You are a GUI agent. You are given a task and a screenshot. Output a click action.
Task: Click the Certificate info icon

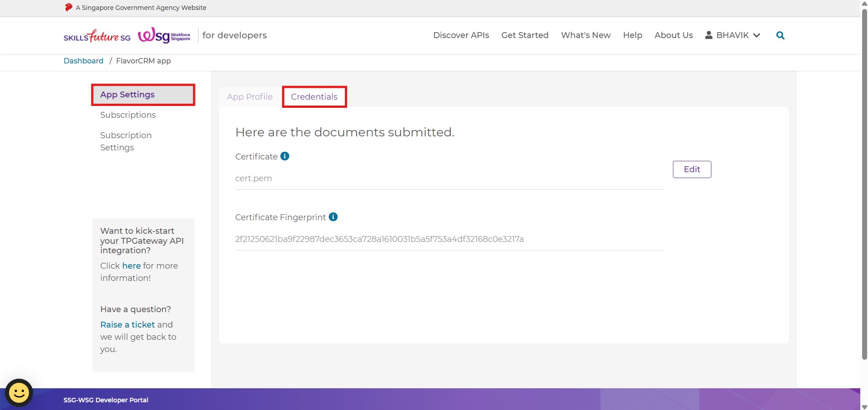click(285, 156)
